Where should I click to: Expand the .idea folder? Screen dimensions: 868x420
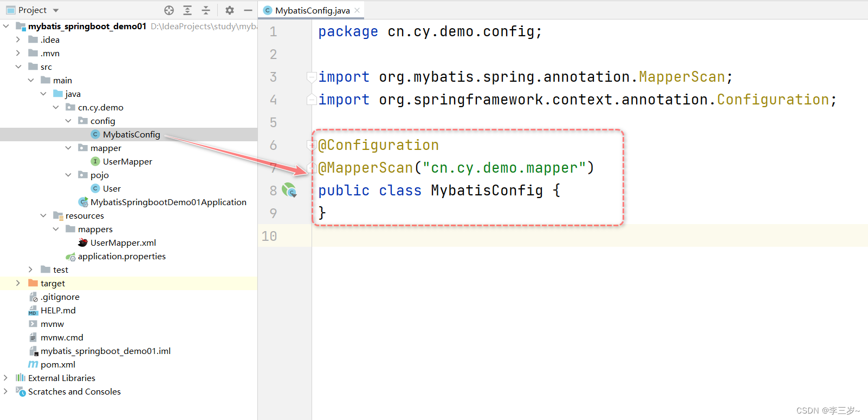coord(18,40)
